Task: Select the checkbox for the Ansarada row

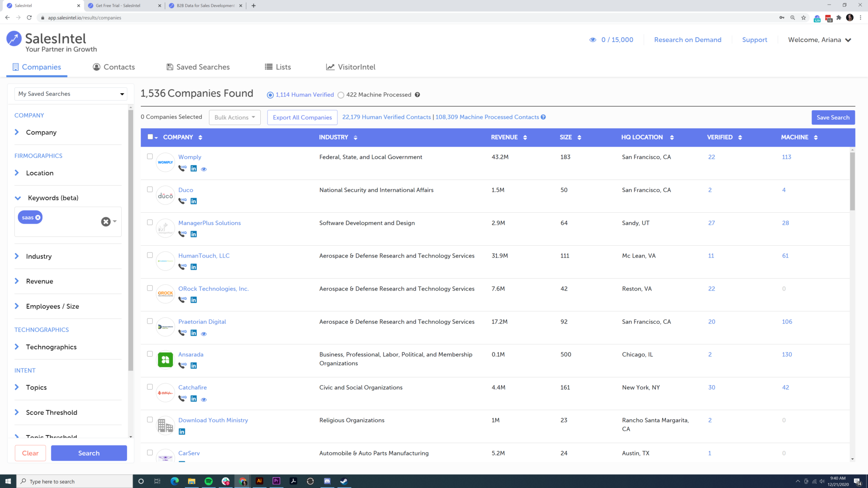Action: (x=150, y=354)
